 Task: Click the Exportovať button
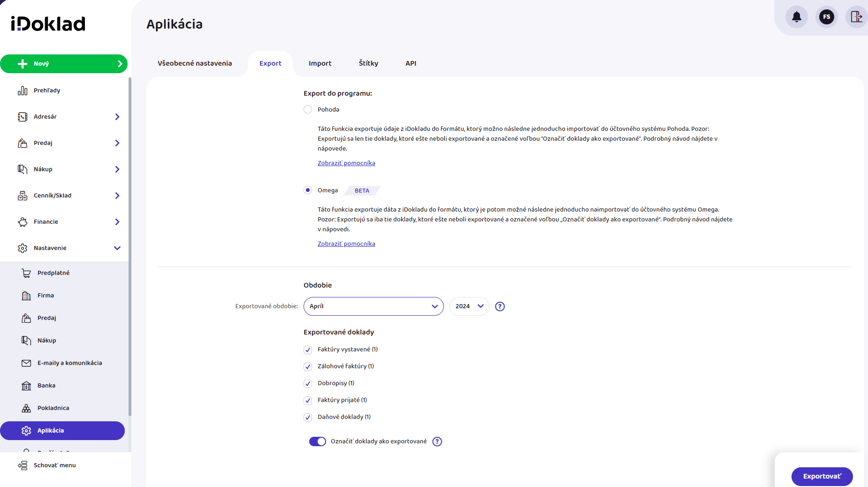822,476
